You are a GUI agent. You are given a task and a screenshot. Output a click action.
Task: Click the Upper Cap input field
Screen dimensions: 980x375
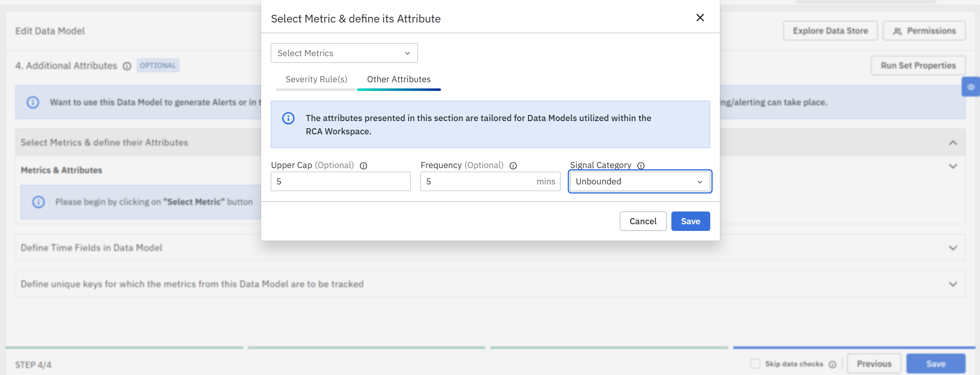pyautogui.click(x=340, y=181)
